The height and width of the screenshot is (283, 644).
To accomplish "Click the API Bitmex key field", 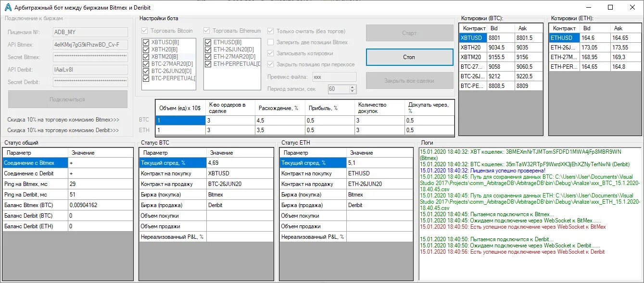I will (90, 45).
